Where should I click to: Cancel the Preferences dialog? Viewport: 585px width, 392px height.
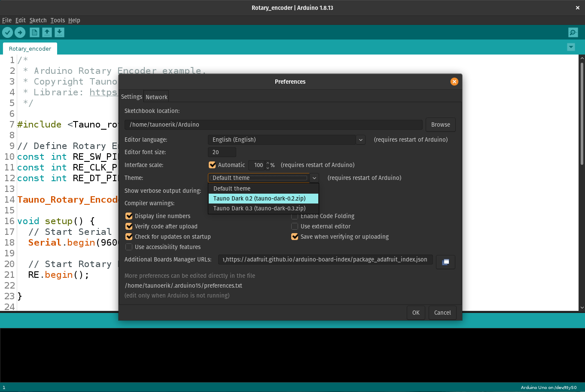point(442,313)
